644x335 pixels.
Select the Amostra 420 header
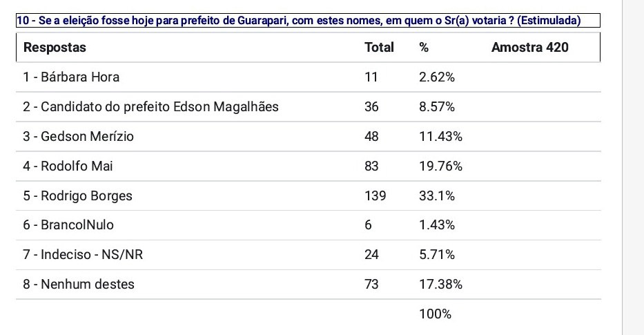click(x=530, y=48)
